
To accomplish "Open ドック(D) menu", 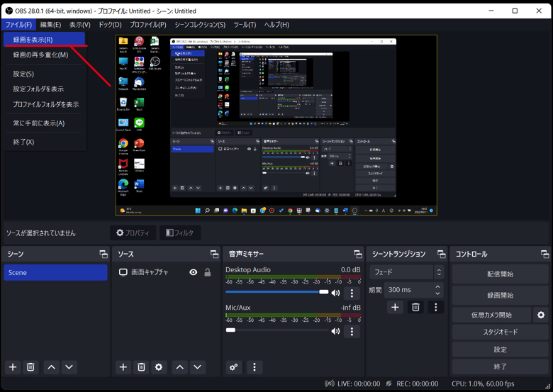I will (x=110, y=25).
